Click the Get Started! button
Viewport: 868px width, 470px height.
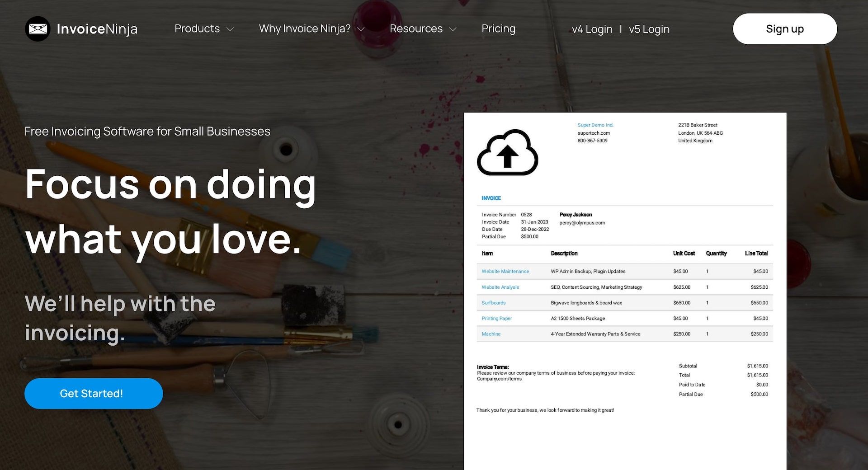coord(94,394)
